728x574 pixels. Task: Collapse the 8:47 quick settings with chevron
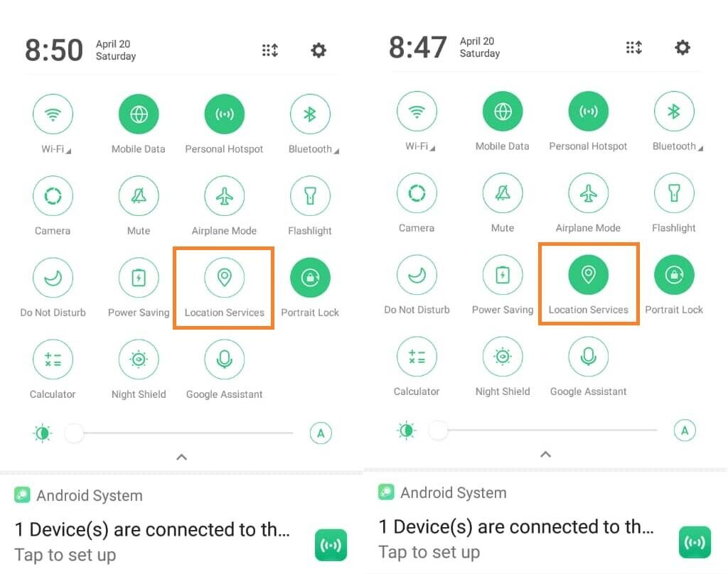[x=545, y=454]
